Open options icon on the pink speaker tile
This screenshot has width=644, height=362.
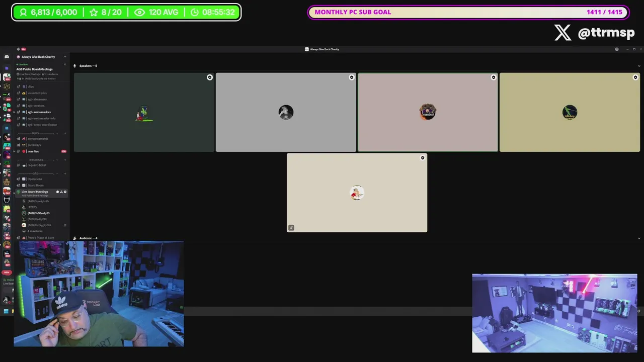tap(494, 77)
